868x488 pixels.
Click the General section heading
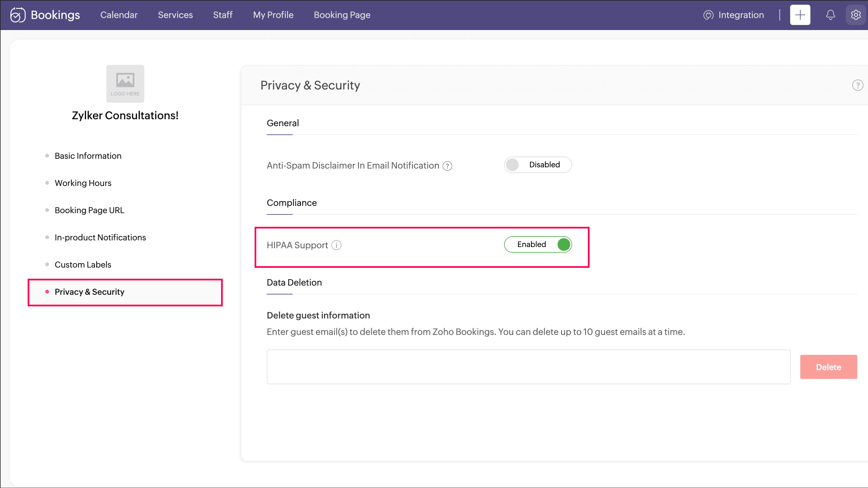pos(283,123)
